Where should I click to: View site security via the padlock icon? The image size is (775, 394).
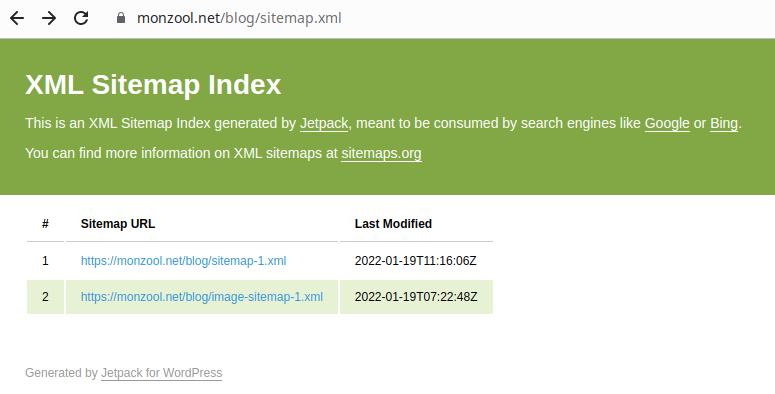(x=121, y=18)
